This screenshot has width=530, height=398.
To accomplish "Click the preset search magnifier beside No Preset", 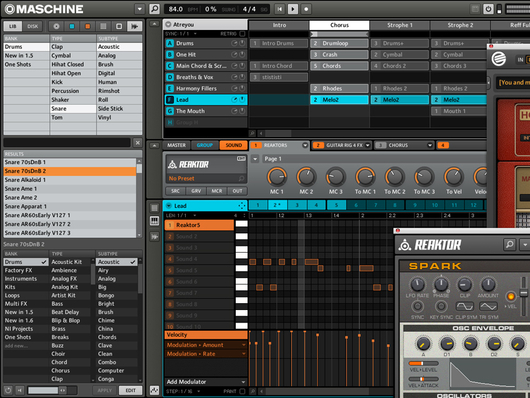I will pyautogui.click(x=241, y=178).
